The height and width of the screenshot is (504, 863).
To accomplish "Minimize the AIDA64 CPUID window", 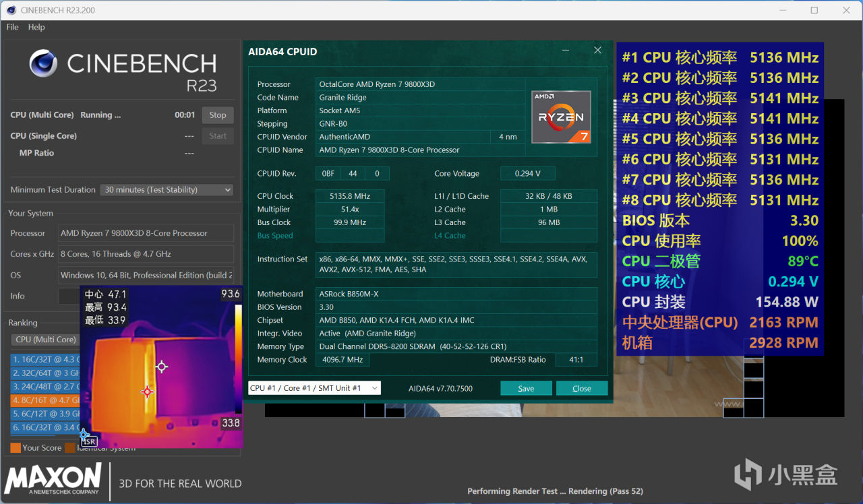I will click(x=566, y=51).
